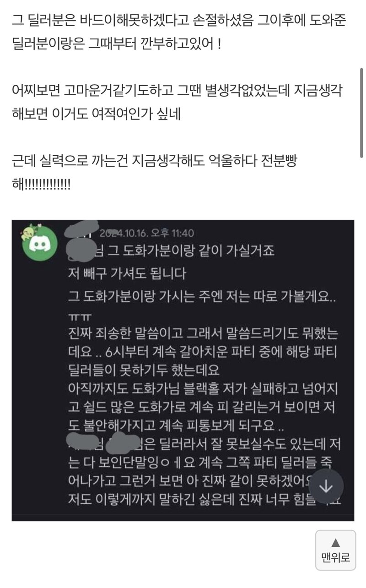Click the scribbled-out name before 딜러라서
This screenshot has width=366, height=588.
click(124, 442)
